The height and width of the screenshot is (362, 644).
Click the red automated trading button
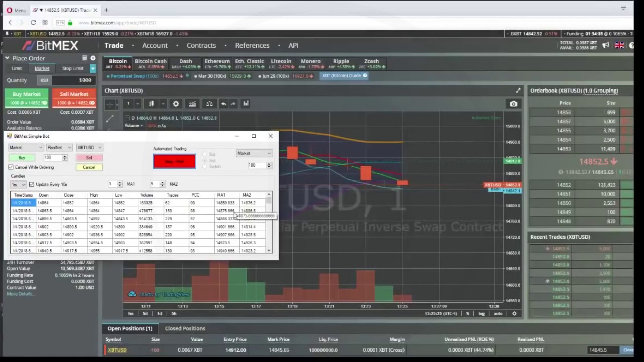pyautogui.click(x=175, y=161)
